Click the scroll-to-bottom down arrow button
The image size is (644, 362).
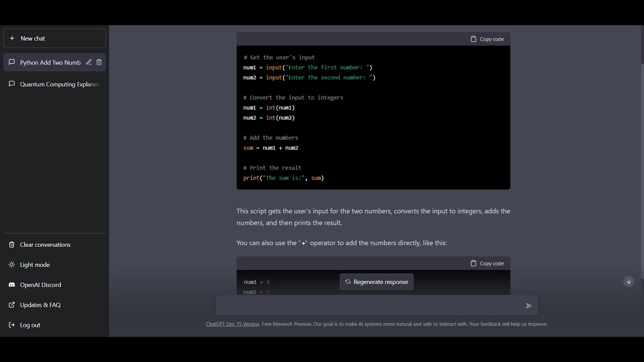[628, 282]
